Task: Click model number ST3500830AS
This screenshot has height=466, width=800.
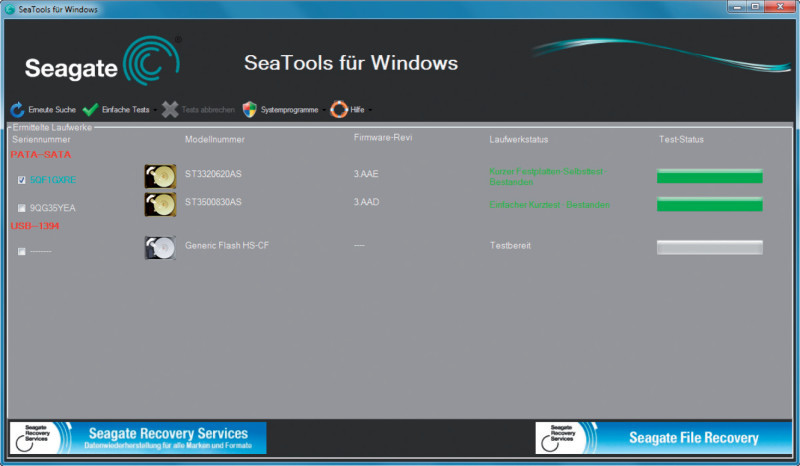Action: coord(213,202)
